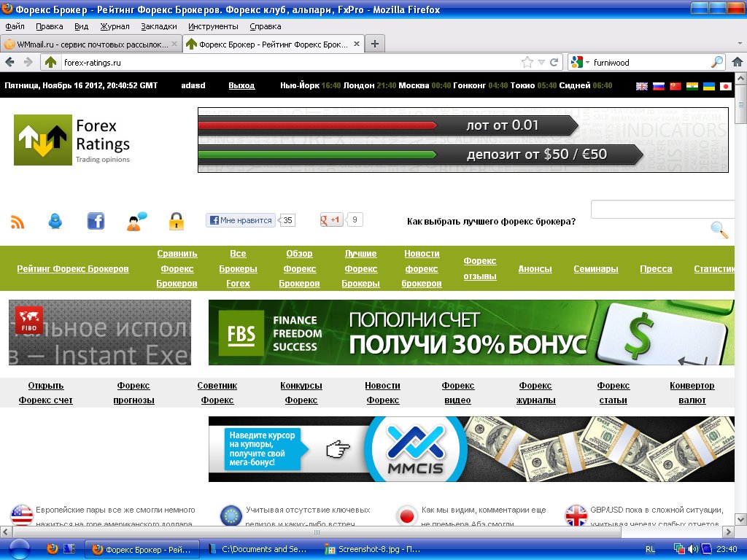
Task: Open the Facebook page icon
Action: coord(96,221)
